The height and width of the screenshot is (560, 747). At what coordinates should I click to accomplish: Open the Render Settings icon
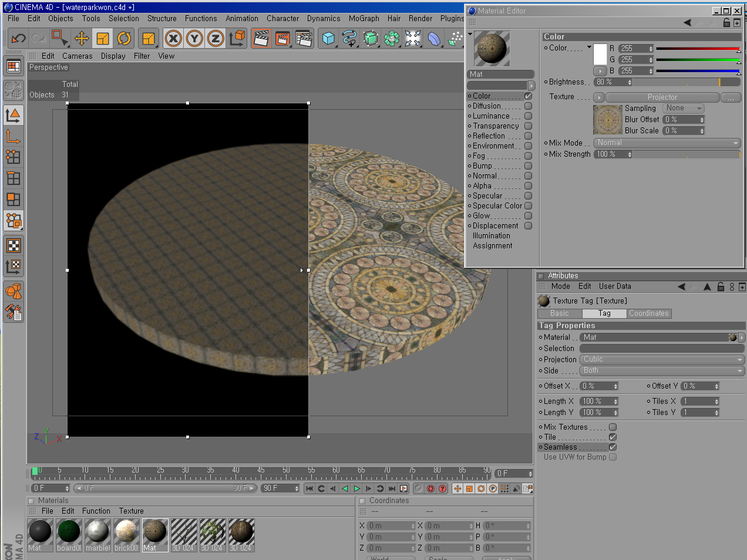click(x=304, y=39)
